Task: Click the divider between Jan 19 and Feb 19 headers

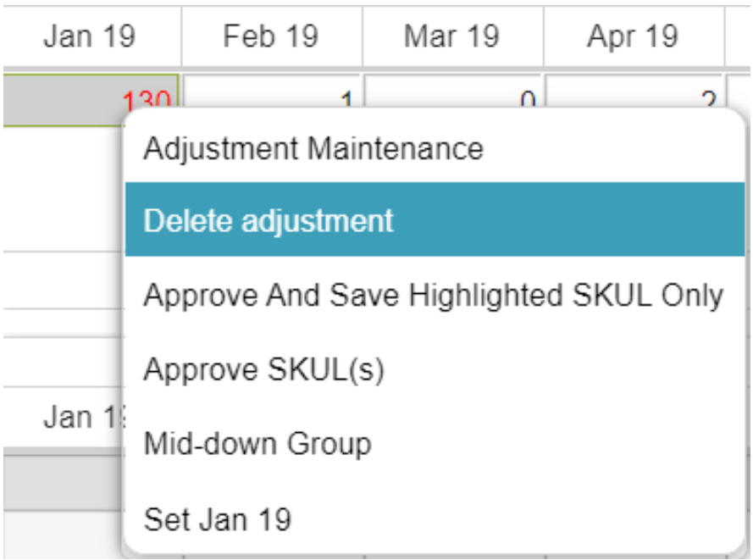Action: coord(181,36)
